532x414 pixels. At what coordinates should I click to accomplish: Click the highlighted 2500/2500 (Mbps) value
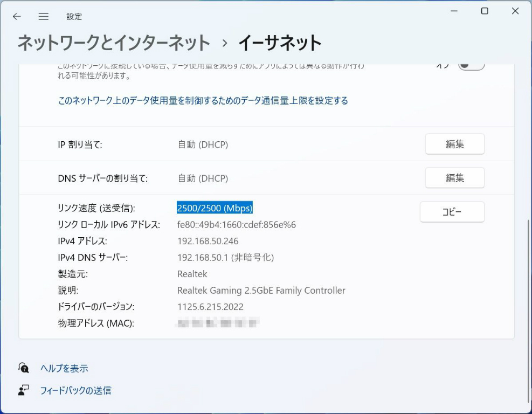point(215,208)
